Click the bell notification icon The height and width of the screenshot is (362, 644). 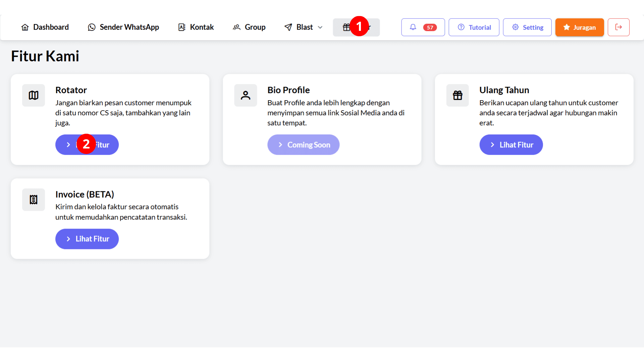pos(413,27)
